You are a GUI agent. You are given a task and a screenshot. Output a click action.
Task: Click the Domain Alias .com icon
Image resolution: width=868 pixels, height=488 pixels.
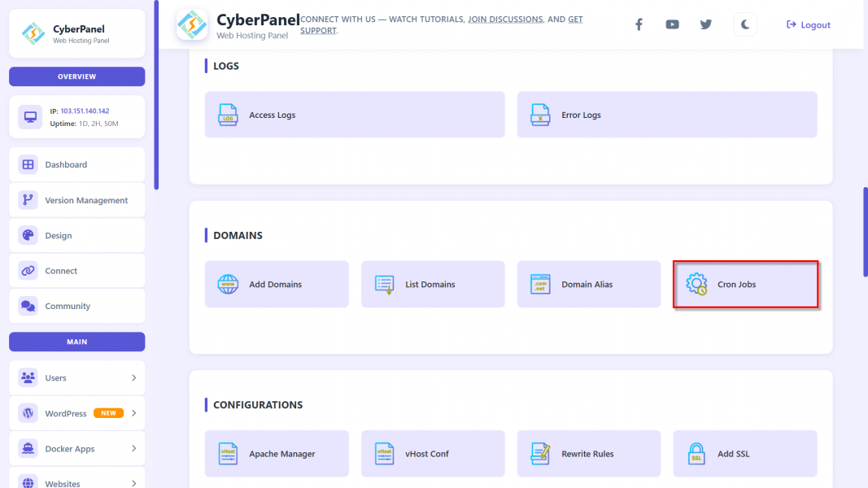tap(539, 285)
